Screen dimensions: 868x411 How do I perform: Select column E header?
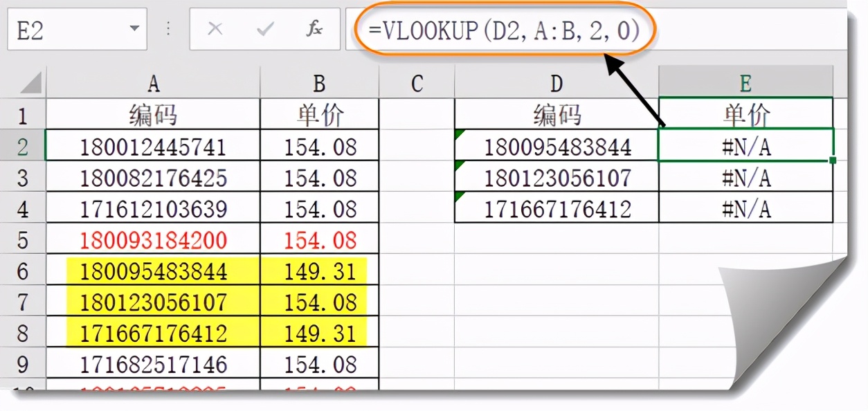pos(744,83)
